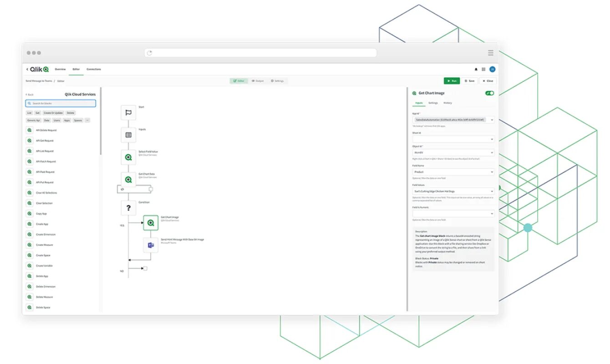Click the Copy App block icon

pos(29,213)
